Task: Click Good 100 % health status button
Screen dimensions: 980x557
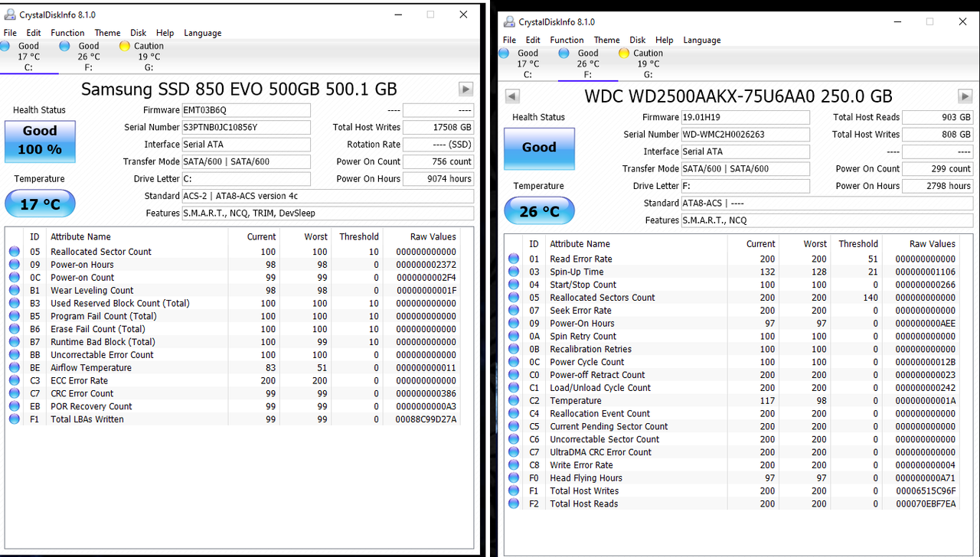Action: click(x=41, y=141)
